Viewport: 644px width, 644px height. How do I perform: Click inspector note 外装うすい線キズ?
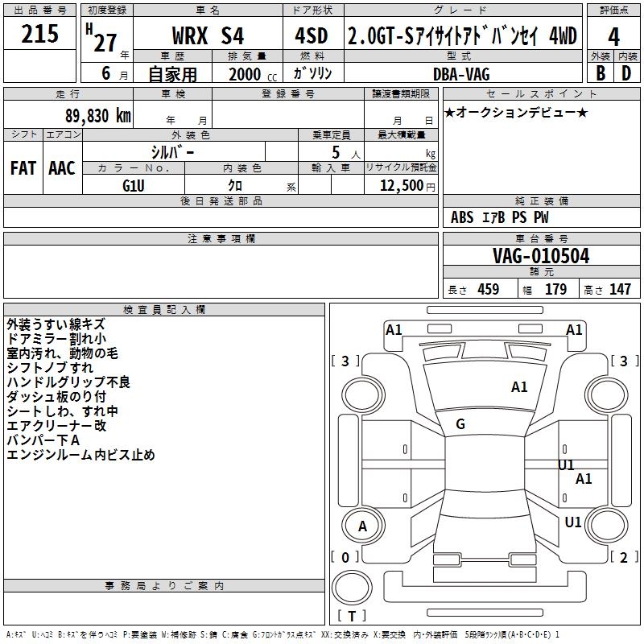point(56,324)
